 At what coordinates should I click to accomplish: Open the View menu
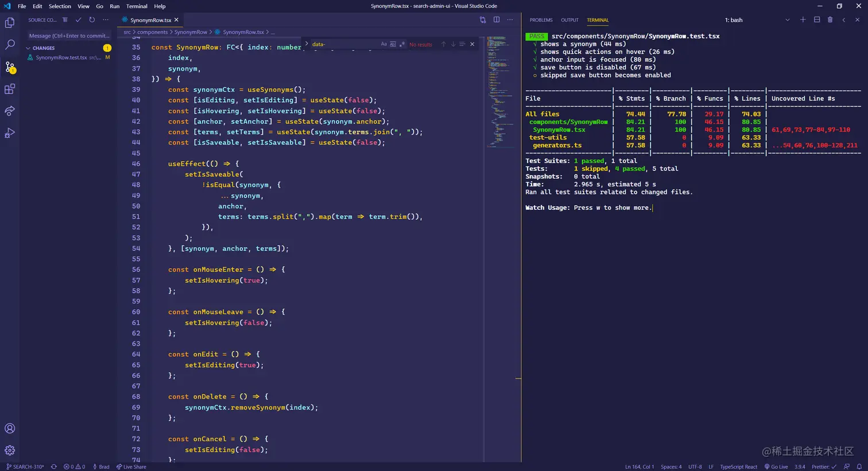point(83,6)
